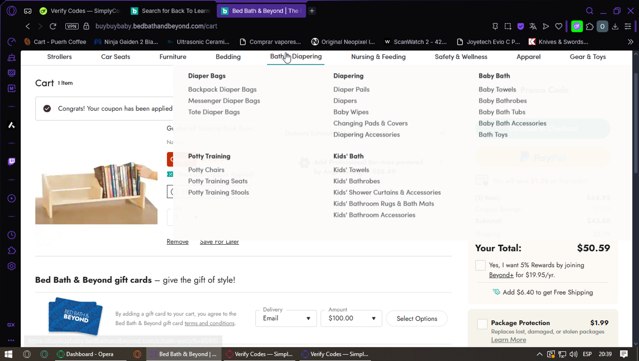Click the snapshot icon in address bar
Image resolution: width=639 pixels, height=361 pixels.
508,26
